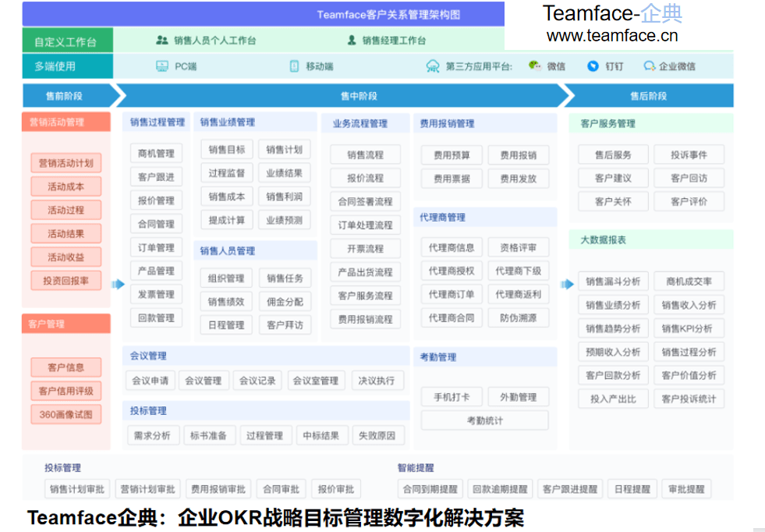This screenshot has height=532, width=765.
Task: Click the 营销活动计划 box
Action: click(x=66, y=163)
